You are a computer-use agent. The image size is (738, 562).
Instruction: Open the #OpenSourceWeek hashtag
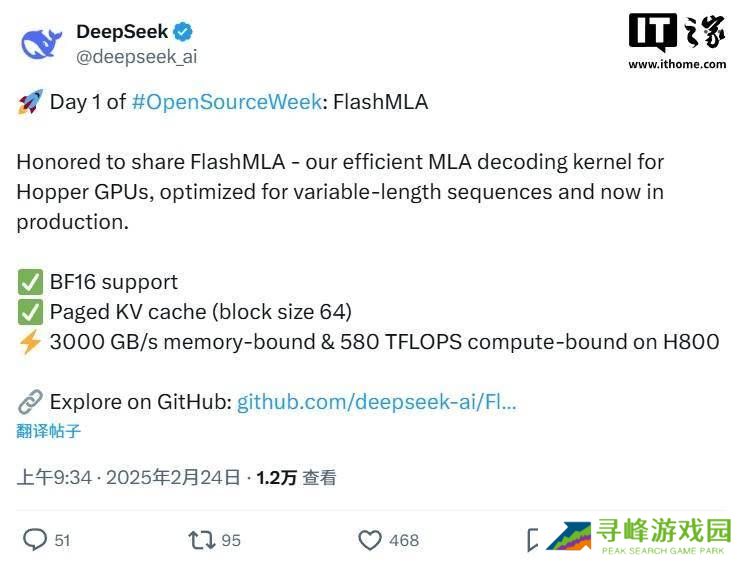coord(226,102)
